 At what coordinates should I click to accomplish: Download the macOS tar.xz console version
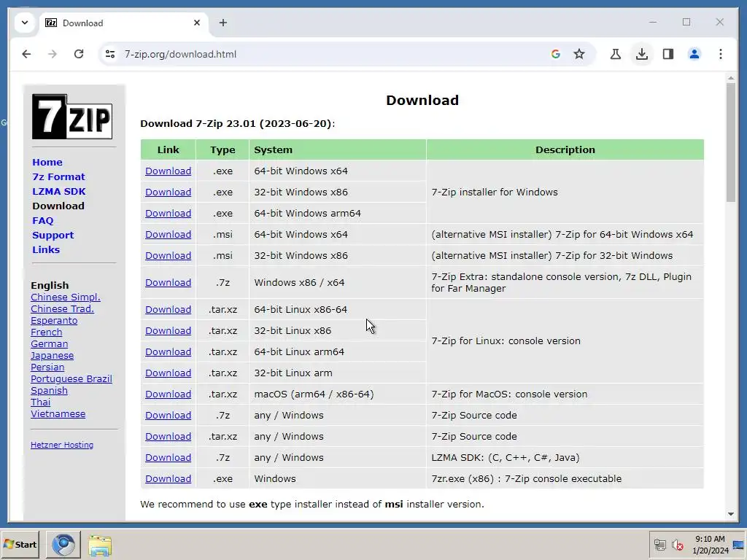click(169, 394)
